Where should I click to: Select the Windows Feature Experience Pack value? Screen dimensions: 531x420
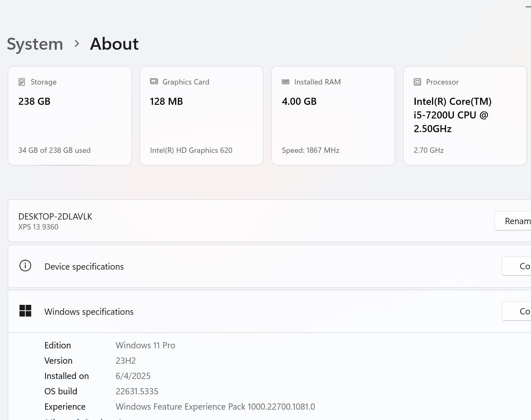[215, 407]
